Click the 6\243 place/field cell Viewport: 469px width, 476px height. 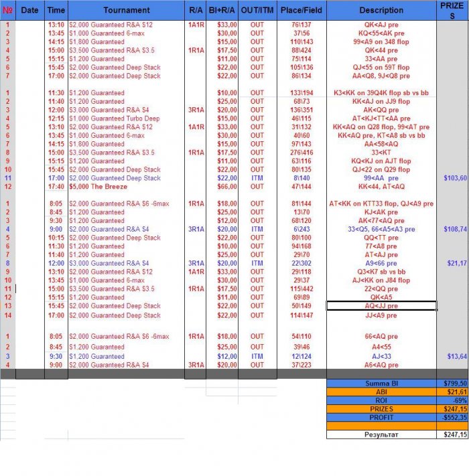pyautogui.click(x=301, y=229)
